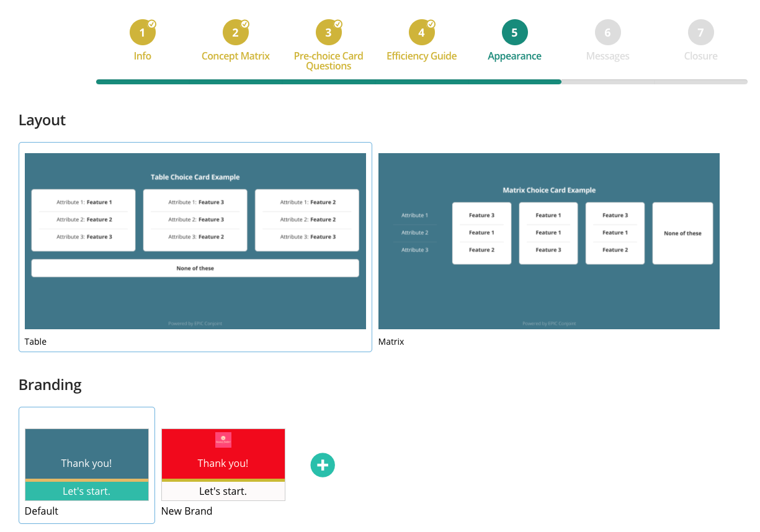The image size is (760, 532).
Task: Add a new brand with plus icon
Action: pyautogui.click(x=323, y=465)
